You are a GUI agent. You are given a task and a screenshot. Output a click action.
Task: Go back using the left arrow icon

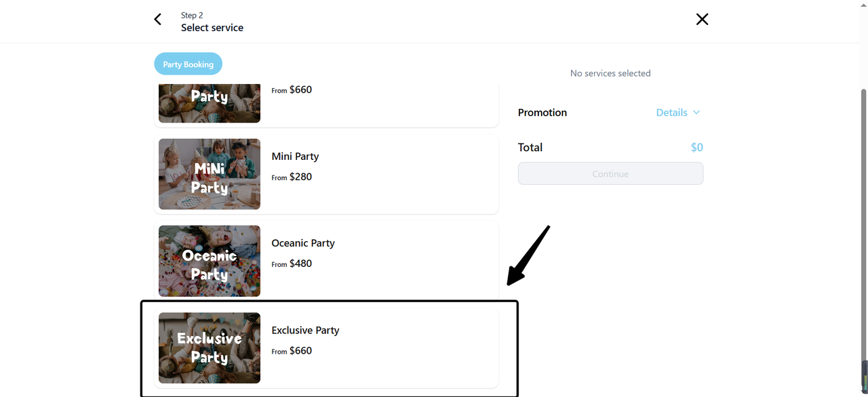click(158, 20)
